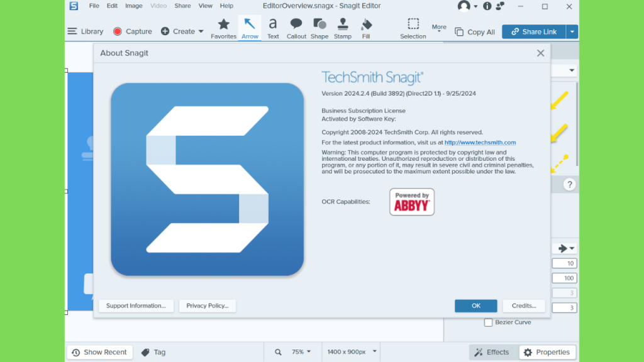Viewport: 644px width, 362px height.
Task: Show Recent captures tray
Action: 100,352
